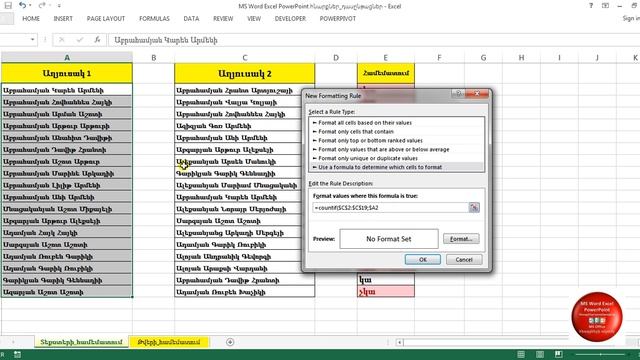Open the POWERPIVOT ribbon tab

click(338, 19)
